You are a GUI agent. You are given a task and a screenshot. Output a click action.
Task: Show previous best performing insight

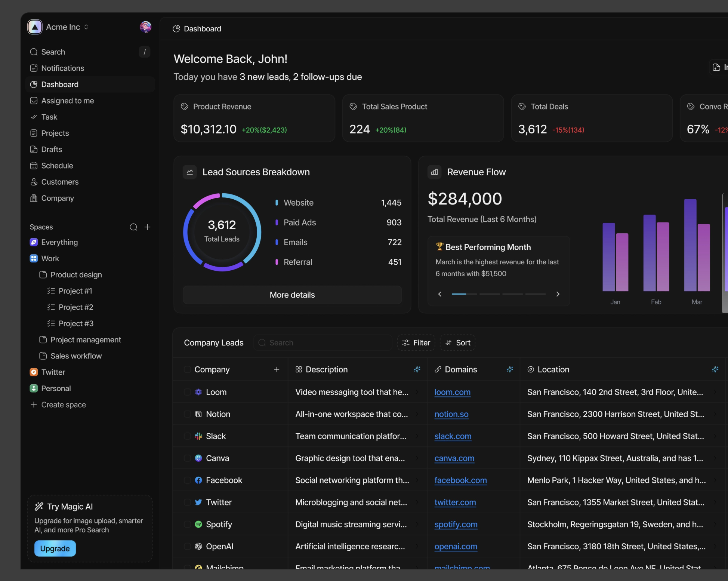click(440, 294)
